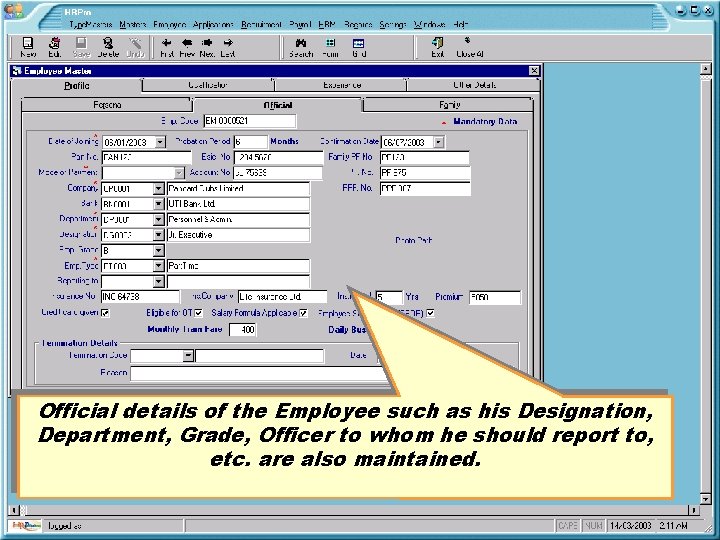Click the vertical scrollbar up arrow
Viewport: 720px width, 540px height.
[705, 69]
